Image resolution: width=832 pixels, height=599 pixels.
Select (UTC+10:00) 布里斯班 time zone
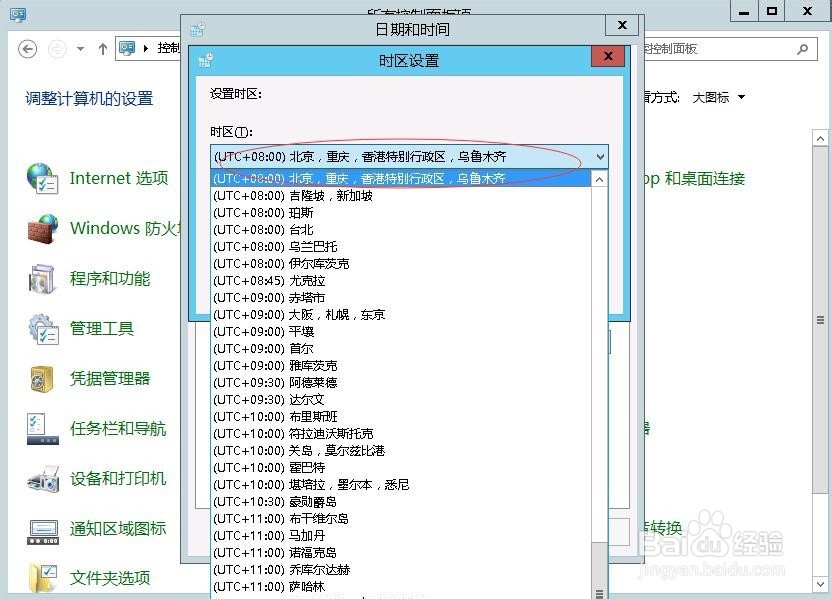[x=401, y=416]
